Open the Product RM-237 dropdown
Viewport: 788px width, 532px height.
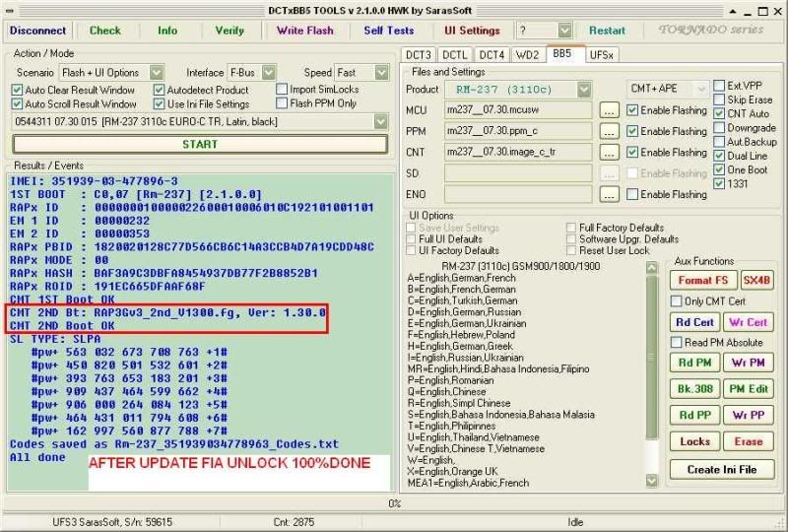click(583, 90)
